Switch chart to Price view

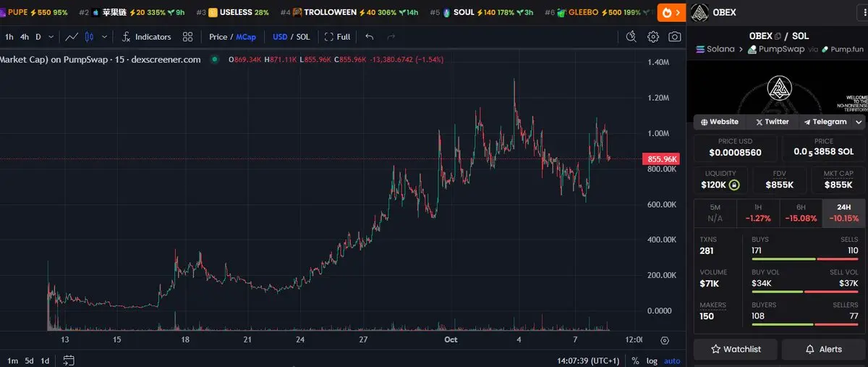(218, 37)
